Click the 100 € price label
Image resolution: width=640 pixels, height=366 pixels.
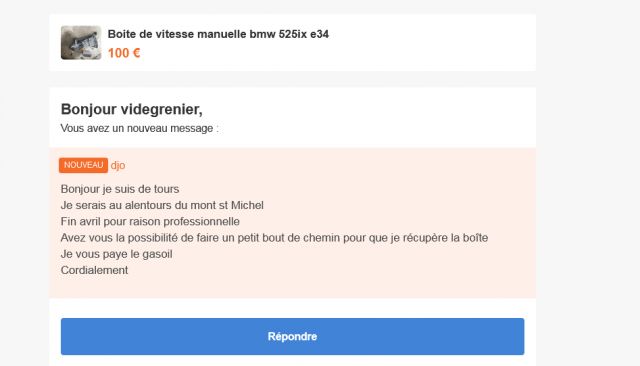(x=124, y=53)
